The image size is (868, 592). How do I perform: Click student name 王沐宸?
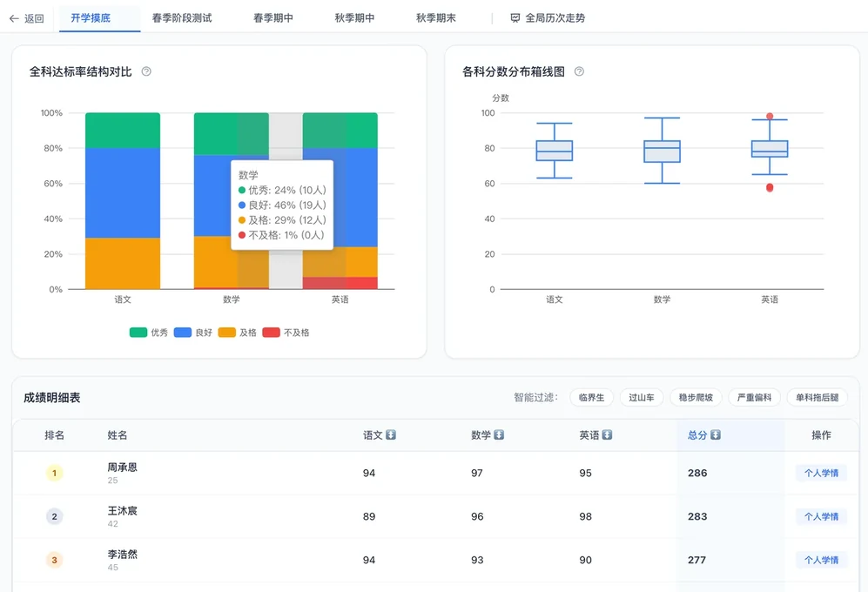tap(123, 510)
